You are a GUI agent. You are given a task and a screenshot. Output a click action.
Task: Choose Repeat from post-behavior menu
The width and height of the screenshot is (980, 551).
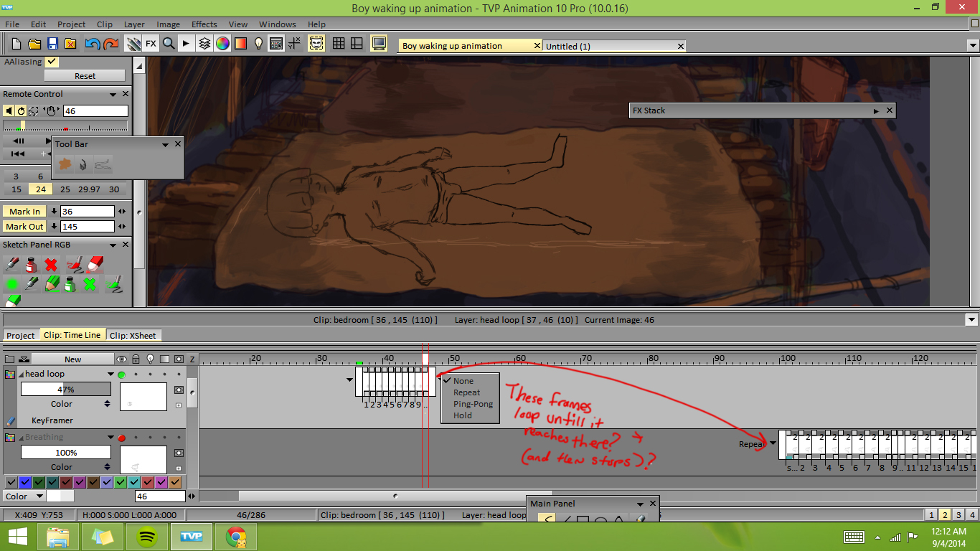[467, 392]
